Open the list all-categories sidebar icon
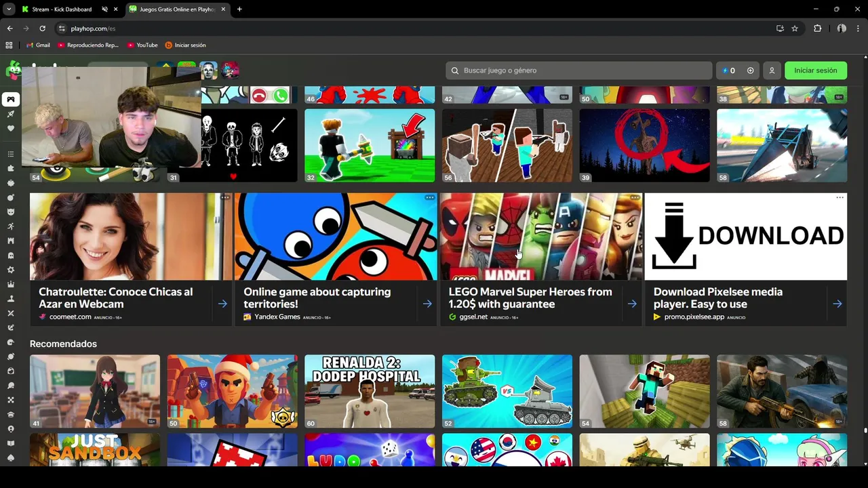This screenshot has height=488, width=868. pos(11,154)
